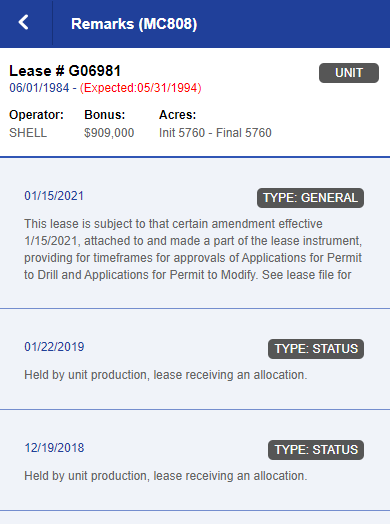Expand the truncated amendment remark text
This screenshot has height=524, width=390.
pos(193,249)
